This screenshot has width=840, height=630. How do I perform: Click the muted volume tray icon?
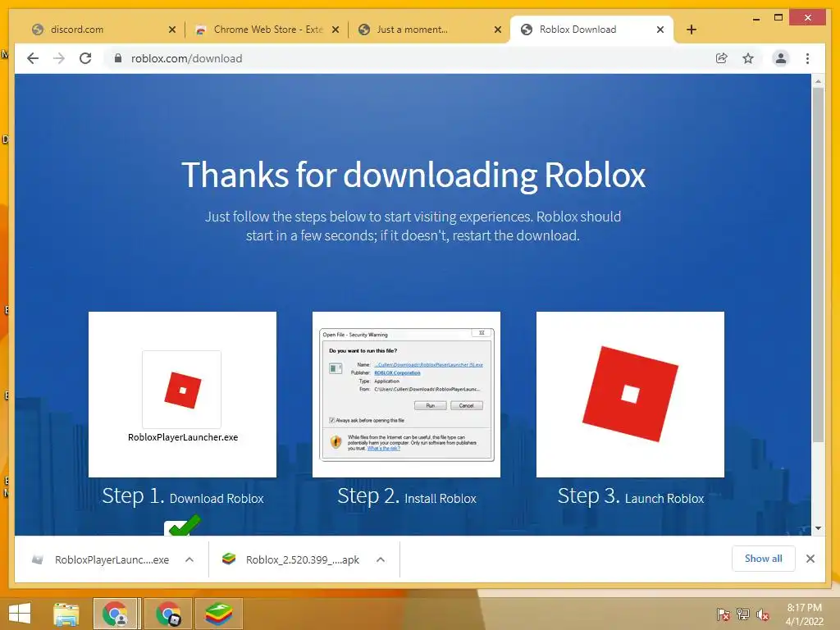pyautogui.click(x=762, y=614)
